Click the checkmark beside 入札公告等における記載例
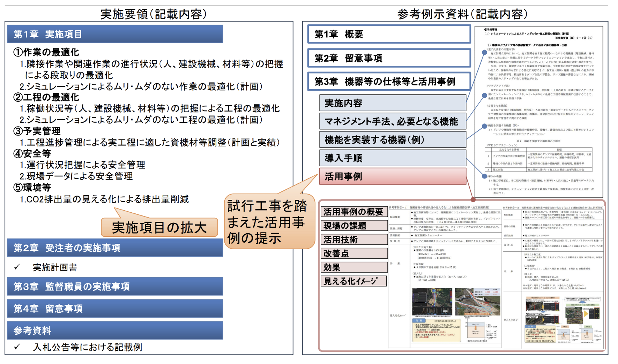Viewport: 618px width, 364px height. point(17,347)
